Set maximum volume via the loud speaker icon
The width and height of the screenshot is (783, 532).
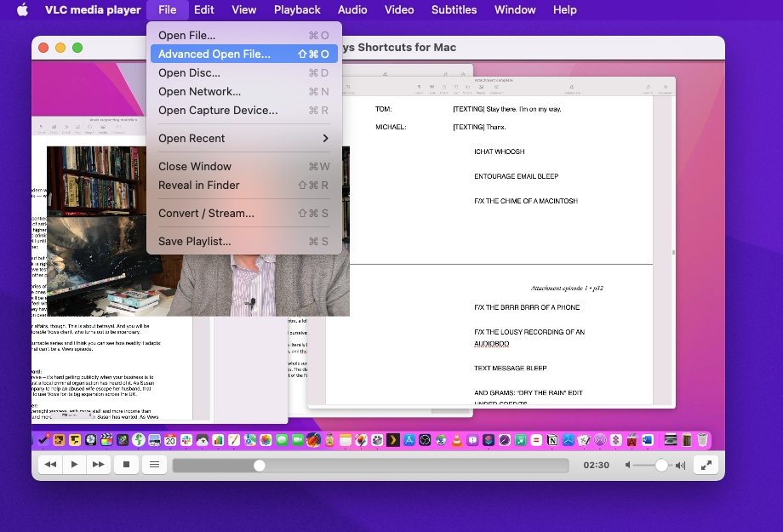[680, 465]
